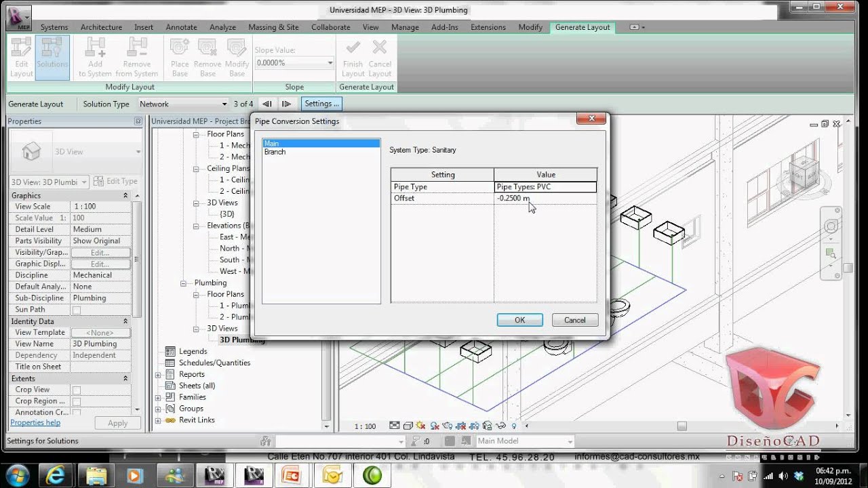Toggle the Crop View checkbox
The image size is (868, 488).
point(77,390)
